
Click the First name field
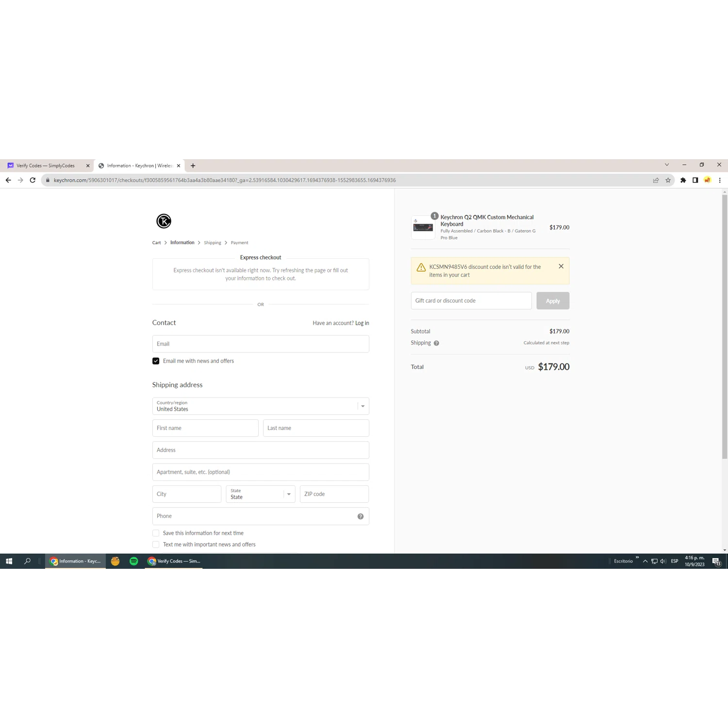(x=205, y=428)
